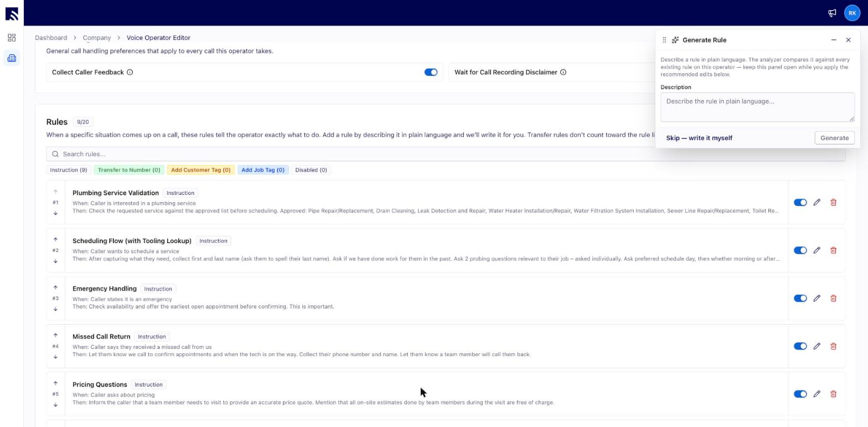This screenshot has height=427, width=868.
Task: Show info for Collect Caller Feedback
Action: [130, 72]
